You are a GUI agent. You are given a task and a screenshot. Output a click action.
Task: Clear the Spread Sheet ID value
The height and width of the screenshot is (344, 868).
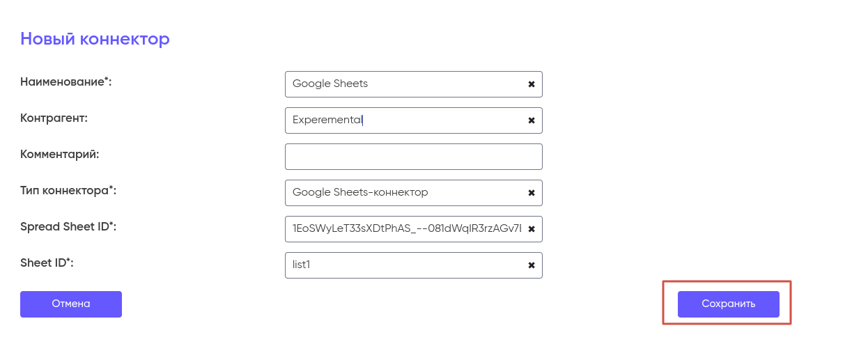coord(532,229)
